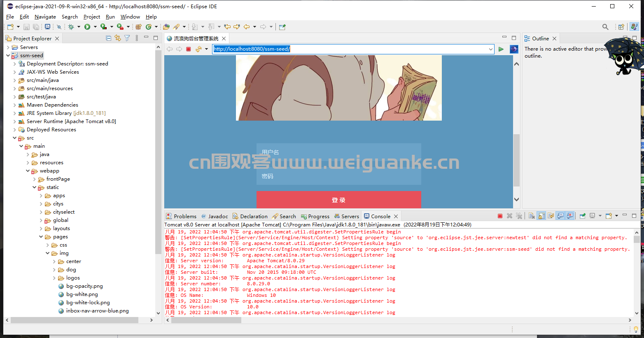Collapse the webapp folder
The width and height of the screenshot is (644, 338).
(x=28, y=171)
